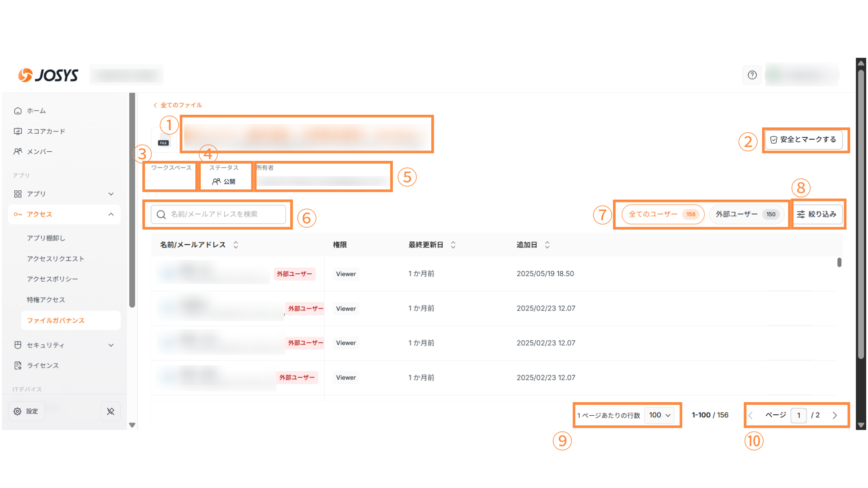The width and height of the screenshot is (868, 488).
Task: Click the search magnifier icon
Action: pos(161,214)
